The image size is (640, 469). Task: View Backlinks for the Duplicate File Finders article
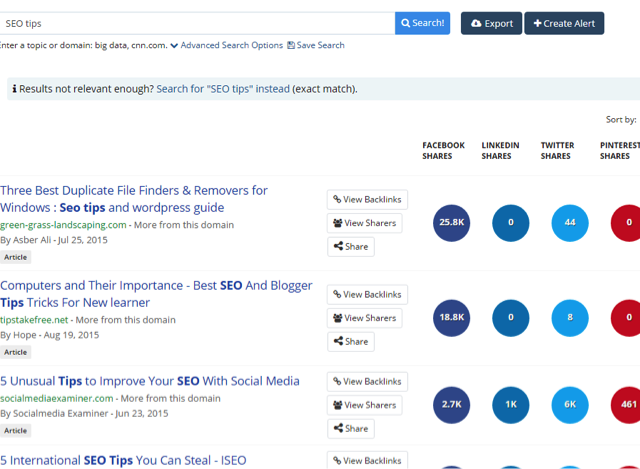pos(367,200)
